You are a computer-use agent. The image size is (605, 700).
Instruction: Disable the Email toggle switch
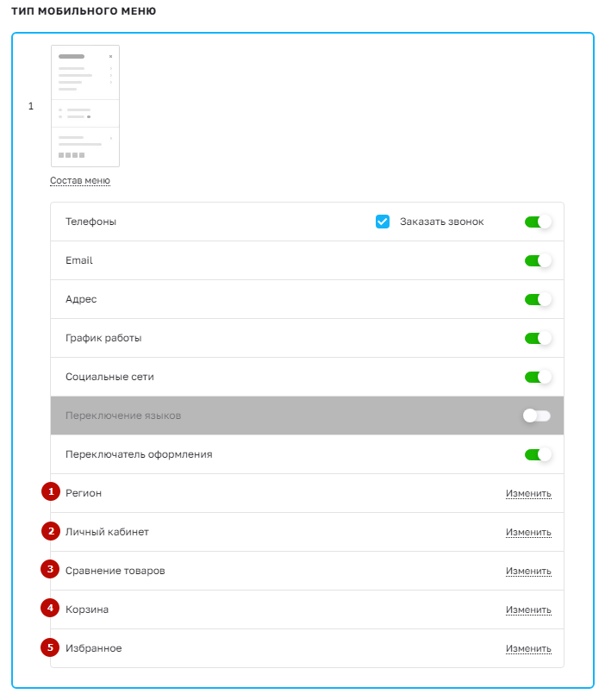pos(538,260)
